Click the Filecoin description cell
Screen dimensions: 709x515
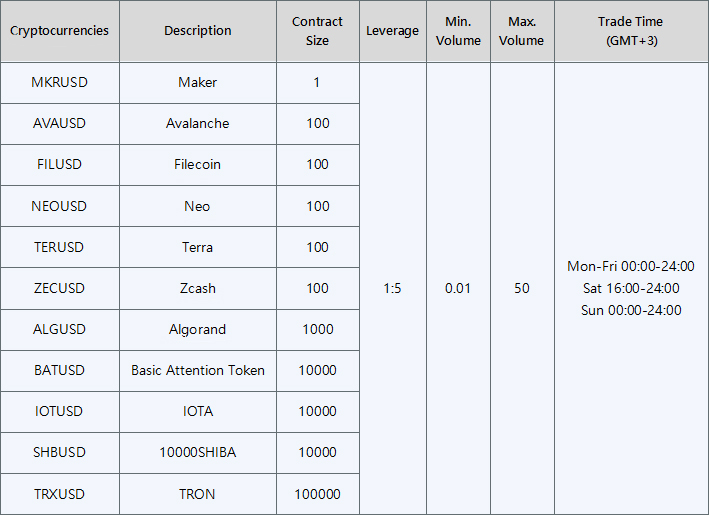[x=198, y=165]
